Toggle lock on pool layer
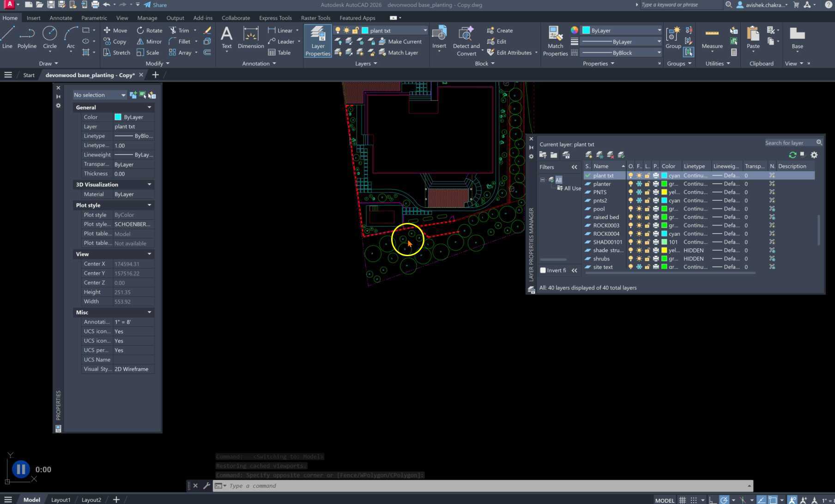Screen dimensions: 835x504 tap(647, 209)
